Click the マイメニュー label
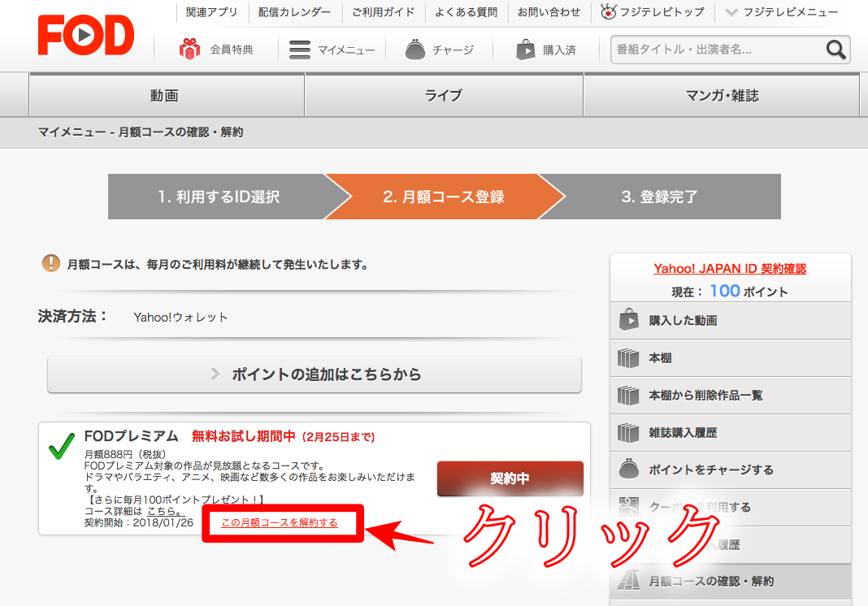The image size is (868, 606). coord(346,50)
